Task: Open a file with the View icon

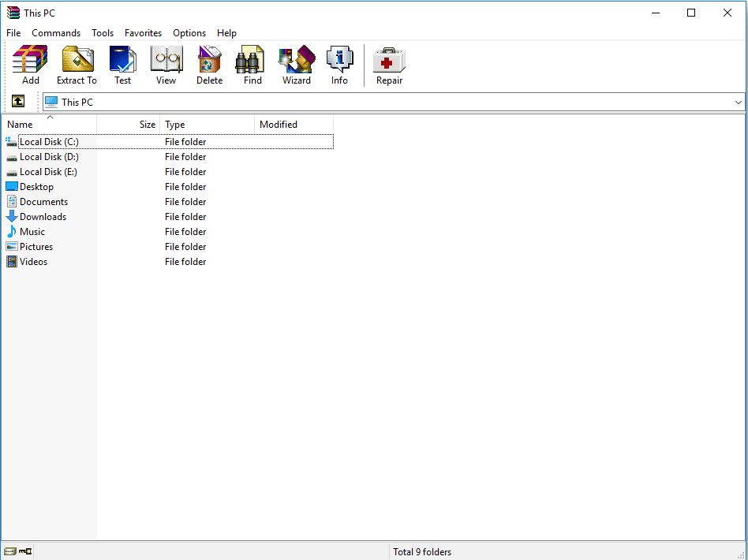Action: pos(166,65)
